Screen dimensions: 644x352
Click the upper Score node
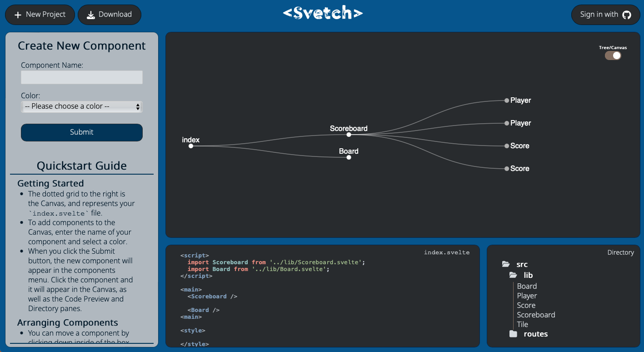tap(507, 146)
